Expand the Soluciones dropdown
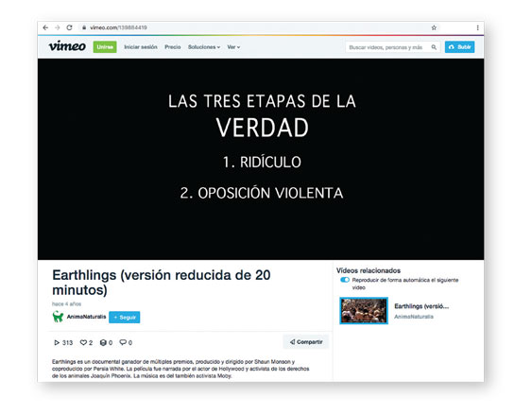Screen dimensions: 532x415 [x=204, y=47]
